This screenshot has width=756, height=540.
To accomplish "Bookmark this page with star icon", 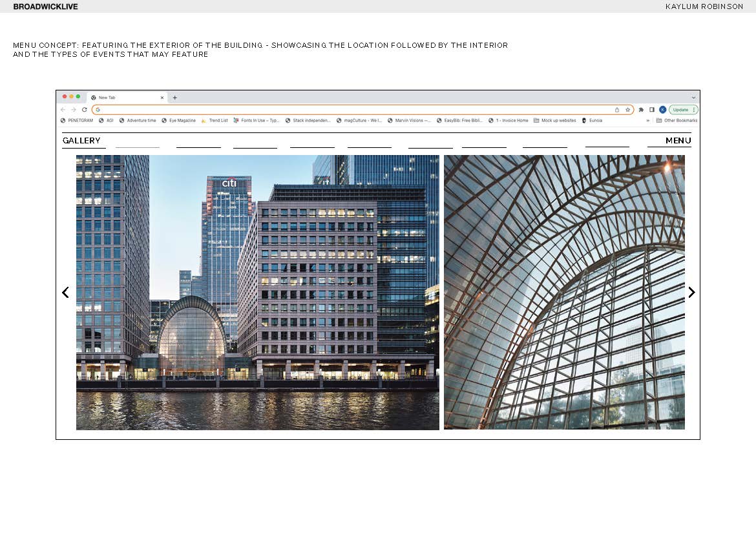I will (x=627, y=110).
